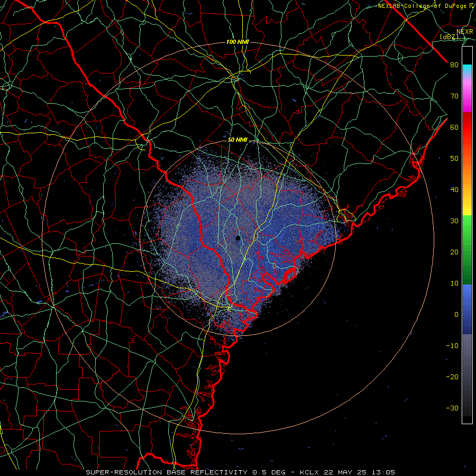The width and height of the screenshot is (476, 476).
Task: Click the 100 NMI range ring label
Action: (237, 42)
